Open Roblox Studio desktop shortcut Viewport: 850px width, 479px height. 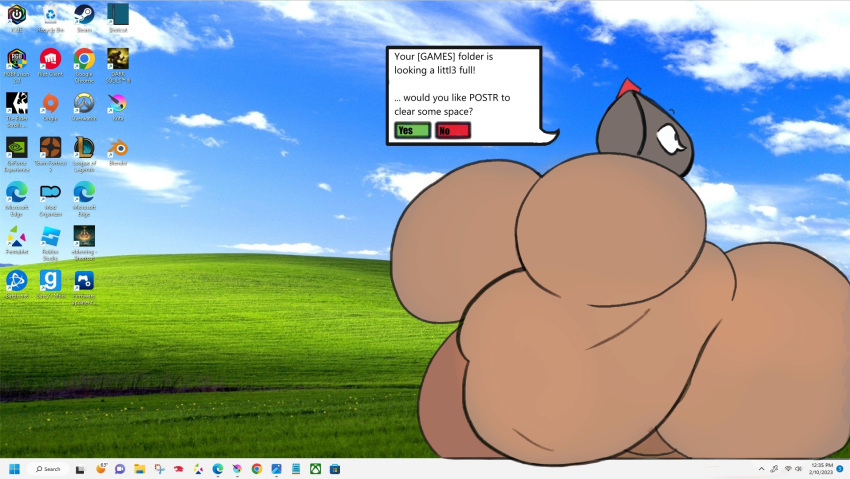(50, 236)
